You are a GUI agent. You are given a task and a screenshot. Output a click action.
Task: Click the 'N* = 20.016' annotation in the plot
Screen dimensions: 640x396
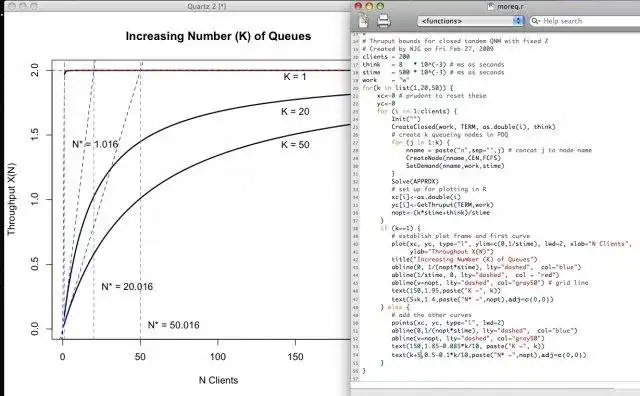127,287
